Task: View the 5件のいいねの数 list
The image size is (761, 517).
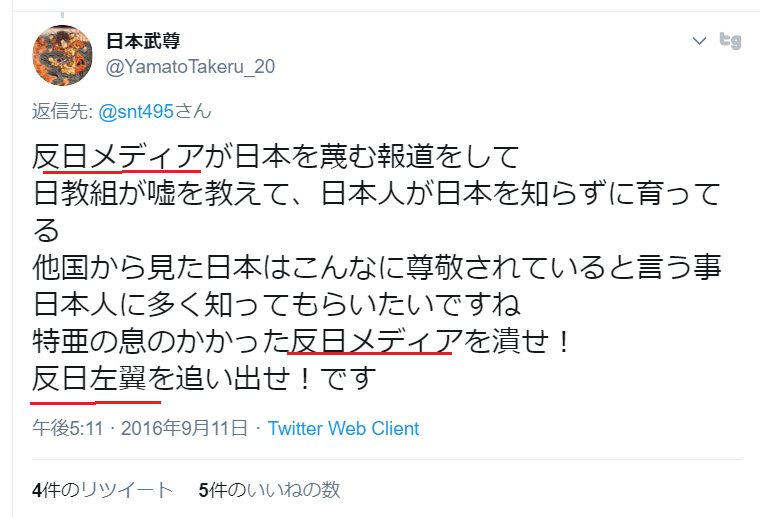Action: [x=269, y=490]
